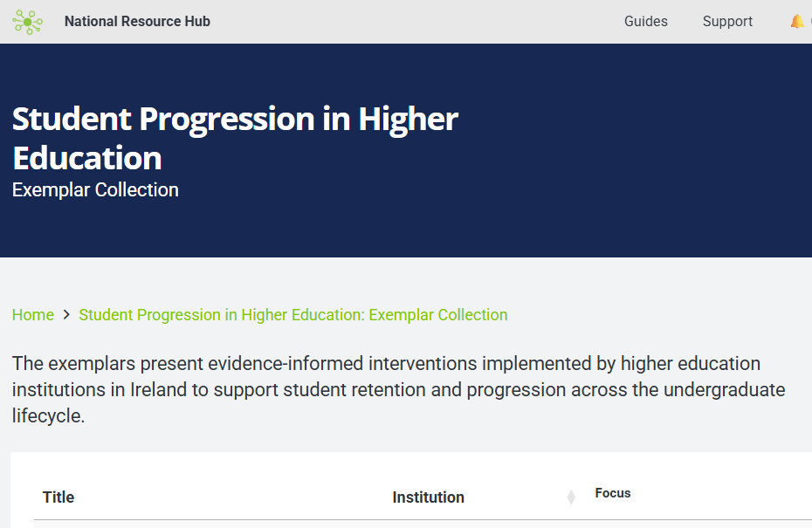Click the Home breadcrumb link

click(x=33, y=315)
